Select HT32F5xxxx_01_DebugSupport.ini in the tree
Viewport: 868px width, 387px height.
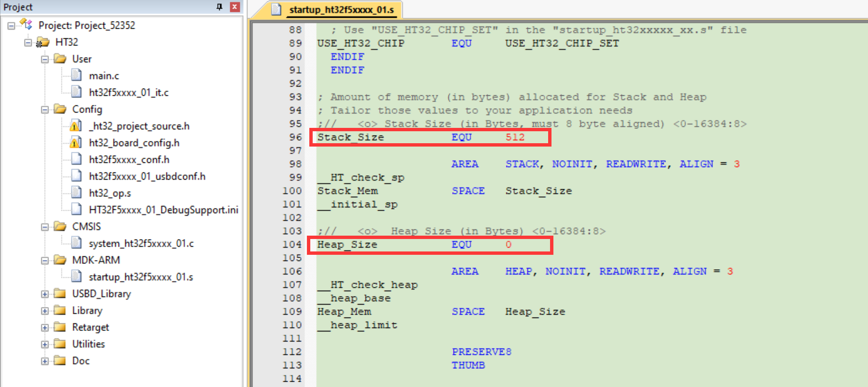tap(163, 210)
